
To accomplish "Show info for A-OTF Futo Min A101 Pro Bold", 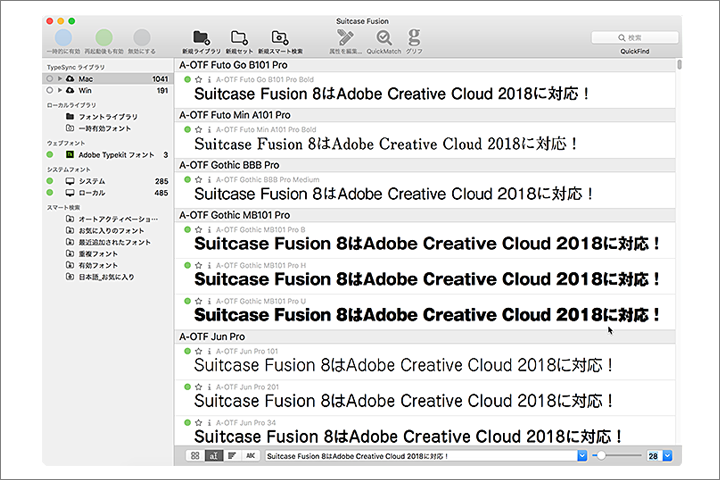I will (x=209, y=130).
